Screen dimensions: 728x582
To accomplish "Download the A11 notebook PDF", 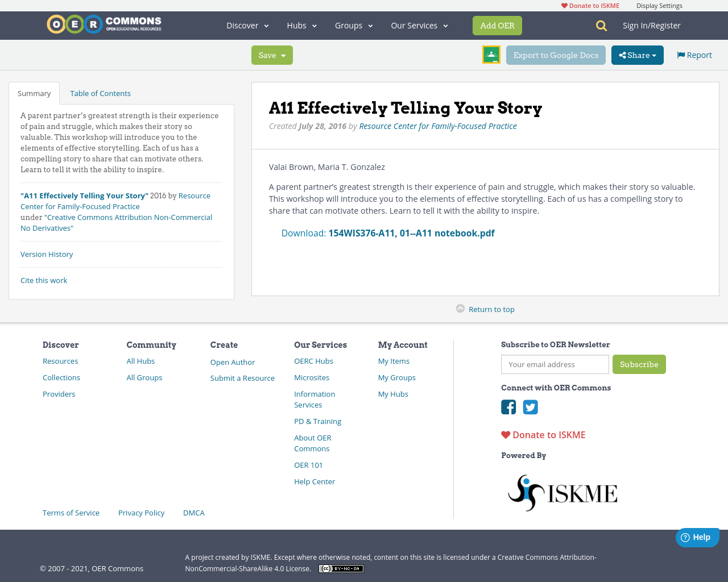I will tap(411, 232).
